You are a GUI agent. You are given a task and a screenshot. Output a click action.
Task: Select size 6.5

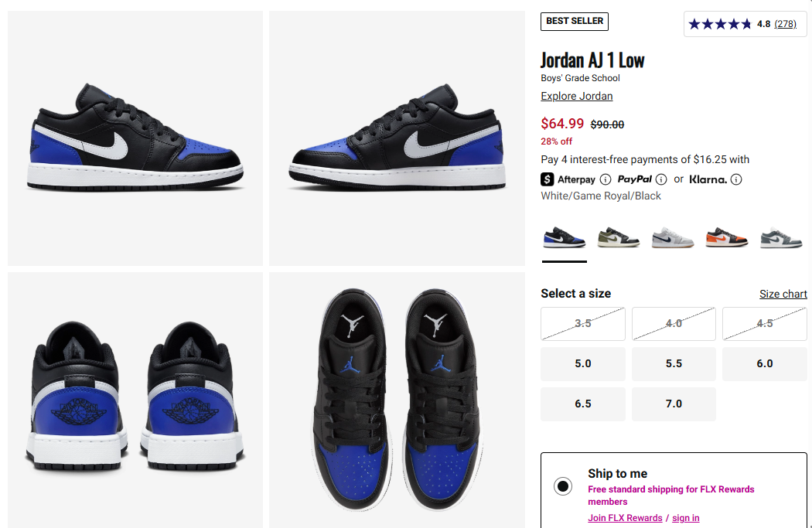582,404
